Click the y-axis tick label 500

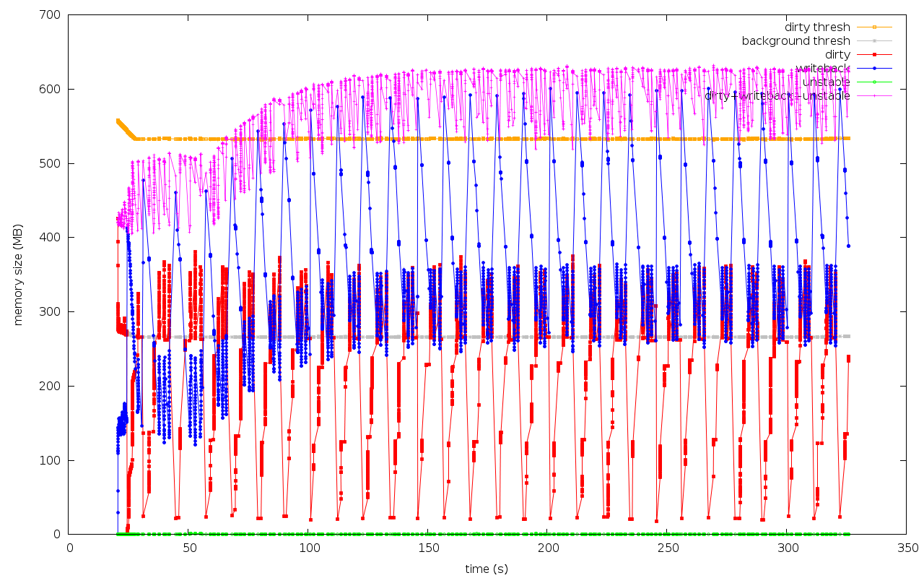tap(51, 164)
